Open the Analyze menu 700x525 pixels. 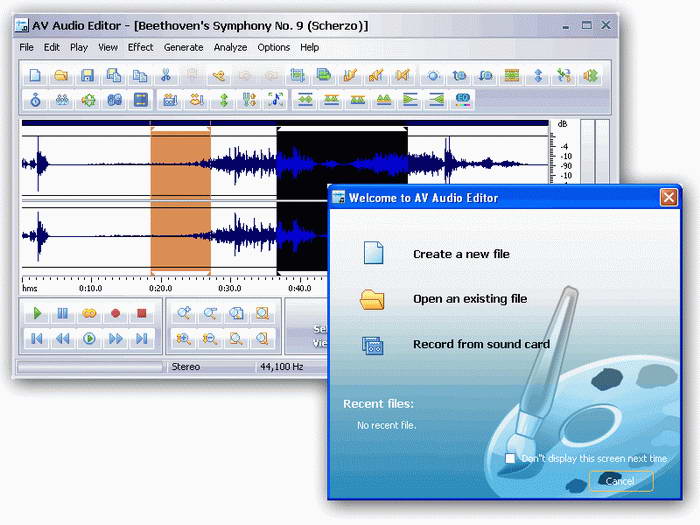tap(230, 47)
